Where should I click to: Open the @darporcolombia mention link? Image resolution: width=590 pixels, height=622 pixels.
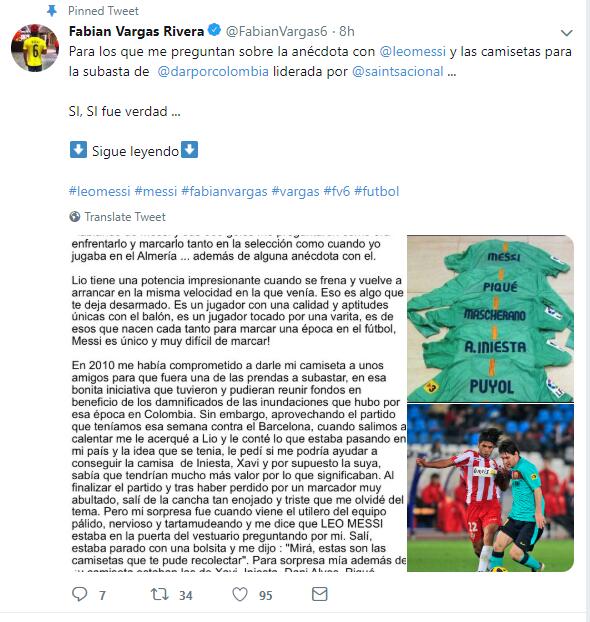tap(213, 71)
